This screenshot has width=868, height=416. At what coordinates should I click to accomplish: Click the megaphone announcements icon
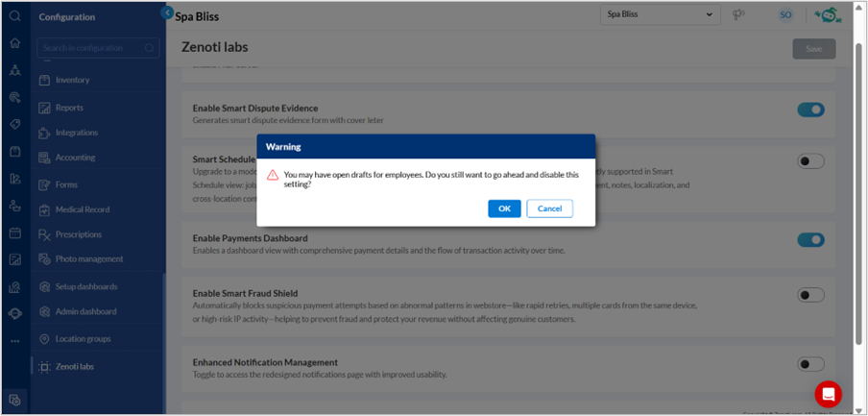click(x=738, y=15)
